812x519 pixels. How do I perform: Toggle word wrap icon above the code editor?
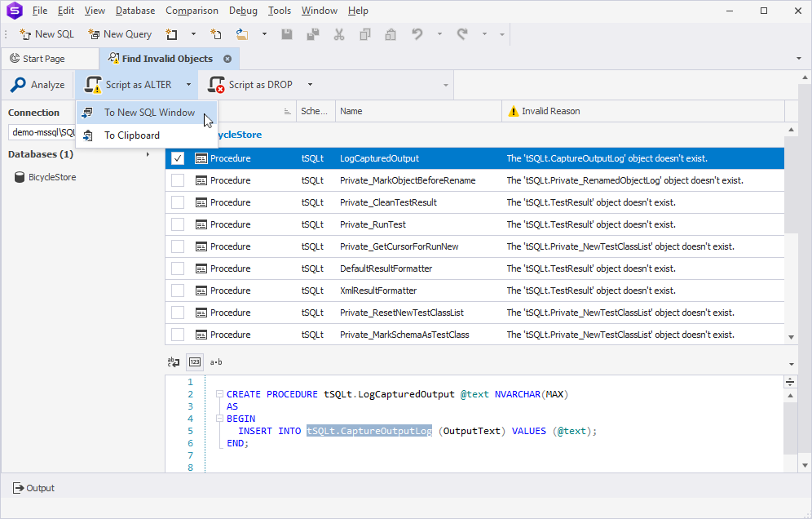click(x=174, y=362)
